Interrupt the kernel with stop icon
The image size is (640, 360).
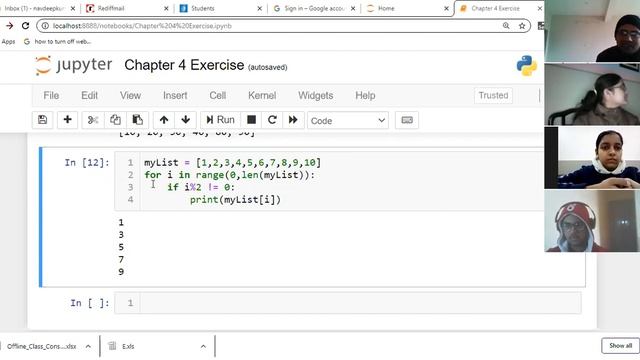[x=251, y=120]
